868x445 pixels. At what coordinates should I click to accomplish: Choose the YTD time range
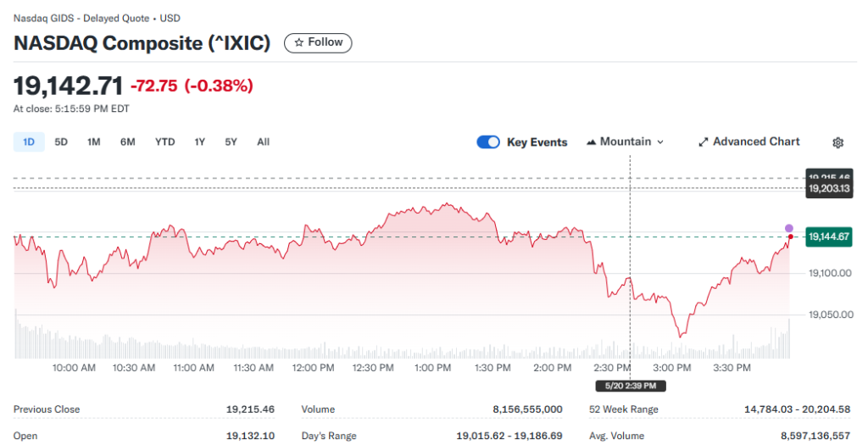tap(165, 142)
